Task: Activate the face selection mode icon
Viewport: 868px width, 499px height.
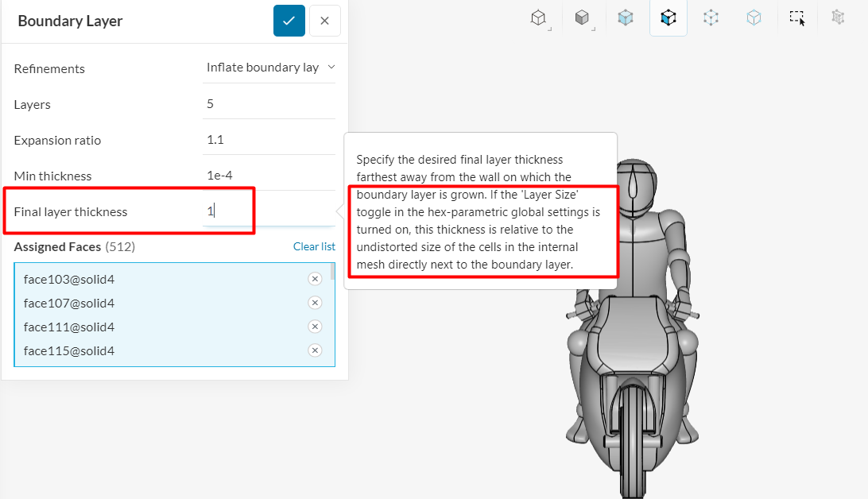Action: [668, 18]
